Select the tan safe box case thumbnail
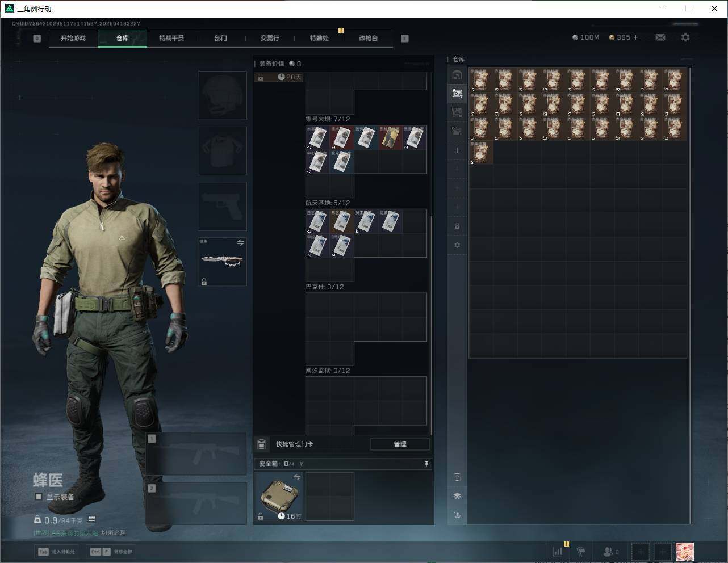Viewport: 728px width, 563px height. (x=278, y=497)
